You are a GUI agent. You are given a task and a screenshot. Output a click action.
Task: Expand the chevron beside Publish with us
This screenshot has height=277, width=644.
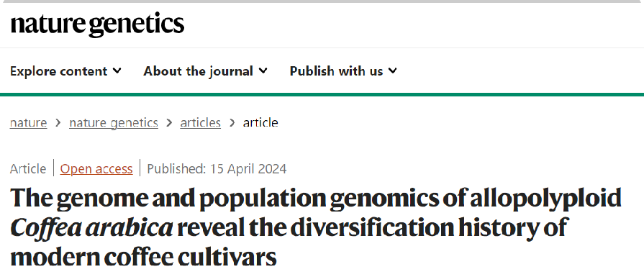point(393,71)
